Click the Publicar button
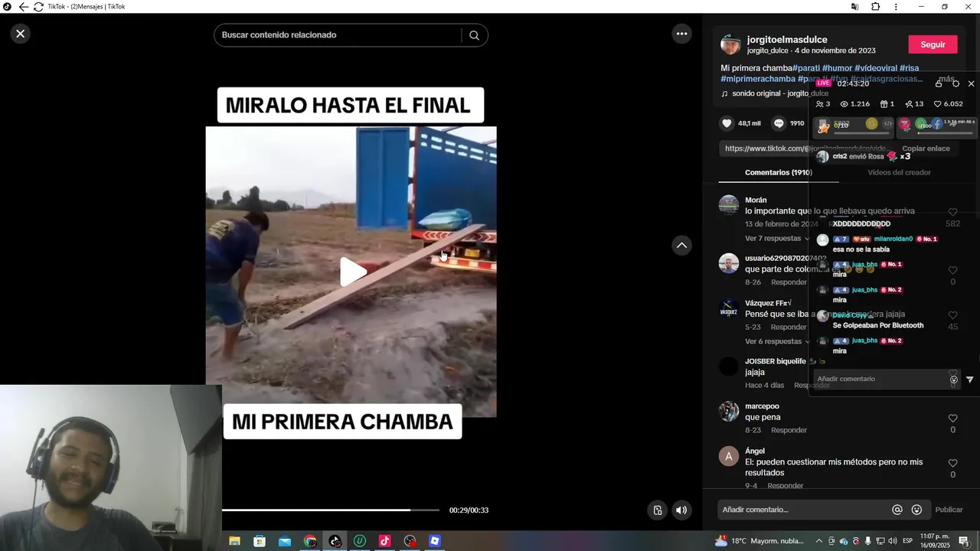Image resolution: width=980 pixels, height=551 pixels. (949, 510)
